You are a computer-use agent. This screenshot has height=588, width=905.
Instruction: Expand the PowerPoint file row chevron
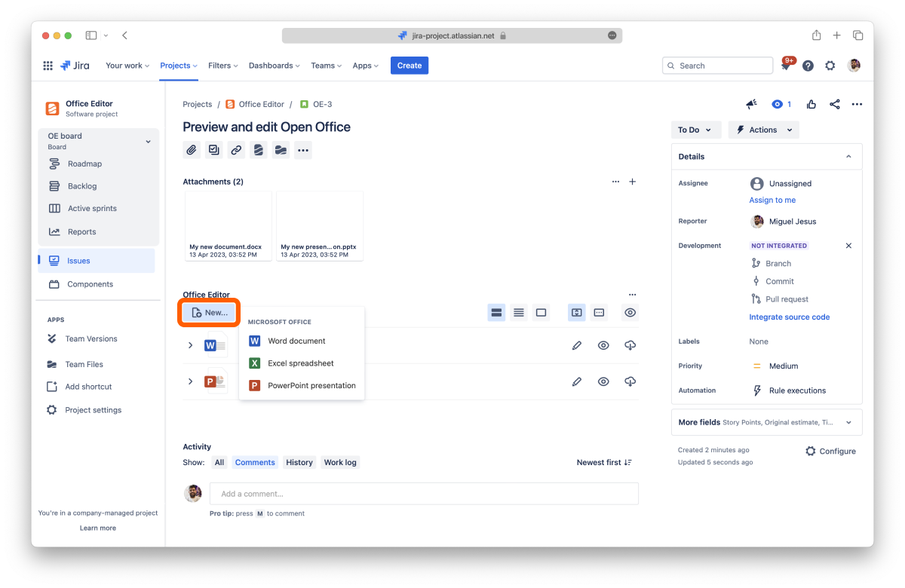pos(190,381)
